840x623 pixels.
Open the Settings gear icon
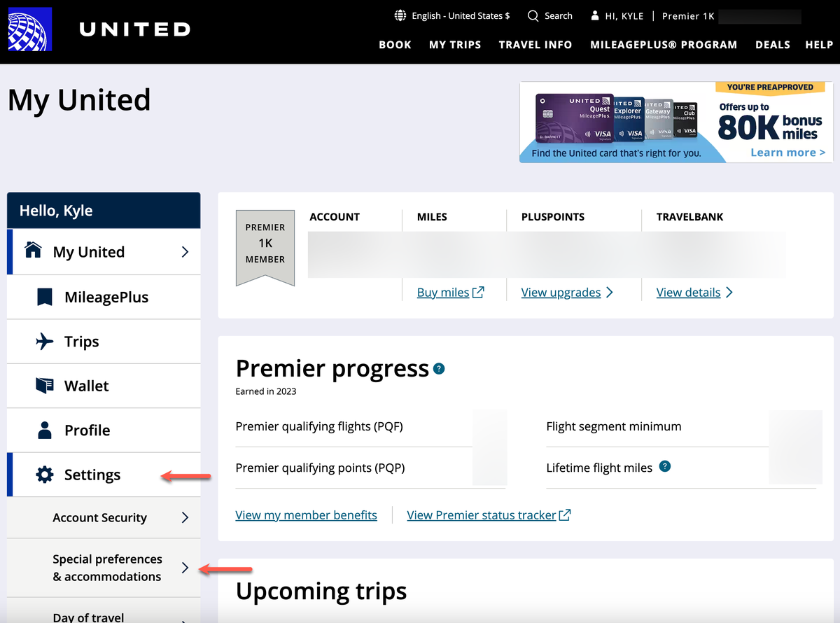[x=45, y=475]
